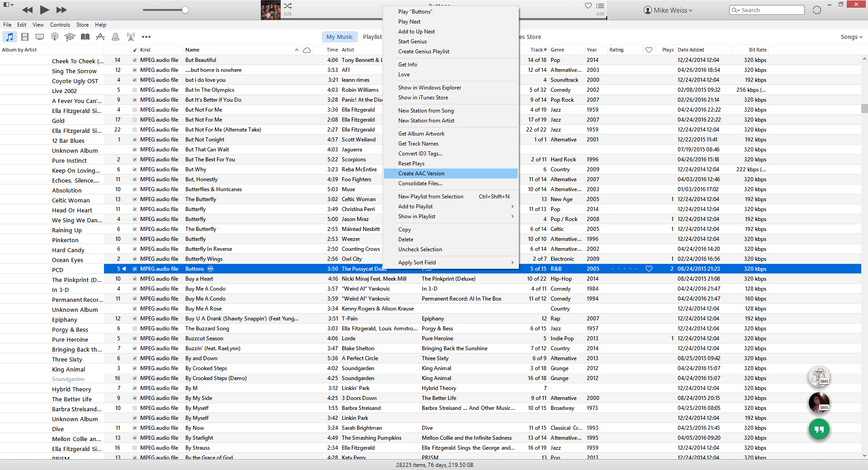Toggle the But Why song checkbox
The height and width of the screenshot is (470, 868).
coord(134,169)
